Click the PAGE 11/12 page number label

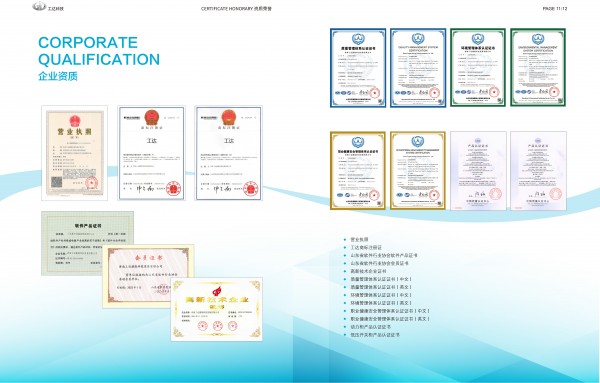[555, 8]
